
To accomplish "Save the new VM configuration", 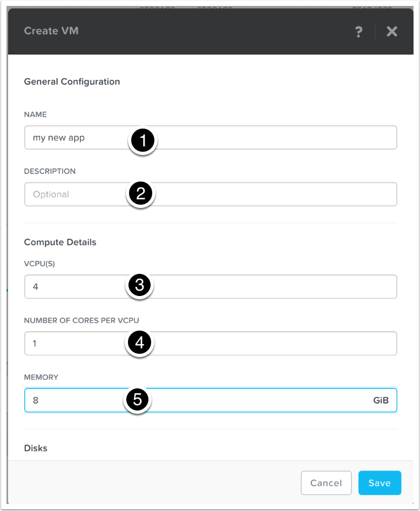I will click(380, 483).
